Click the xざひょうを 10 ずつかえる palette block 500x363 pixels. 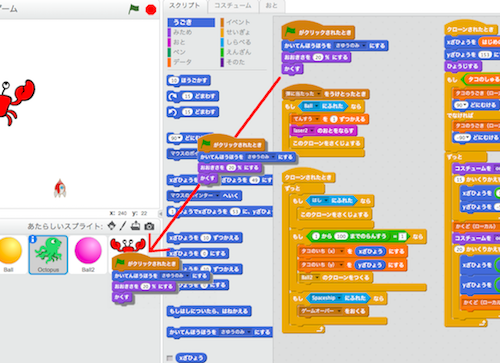pos(205,238)
